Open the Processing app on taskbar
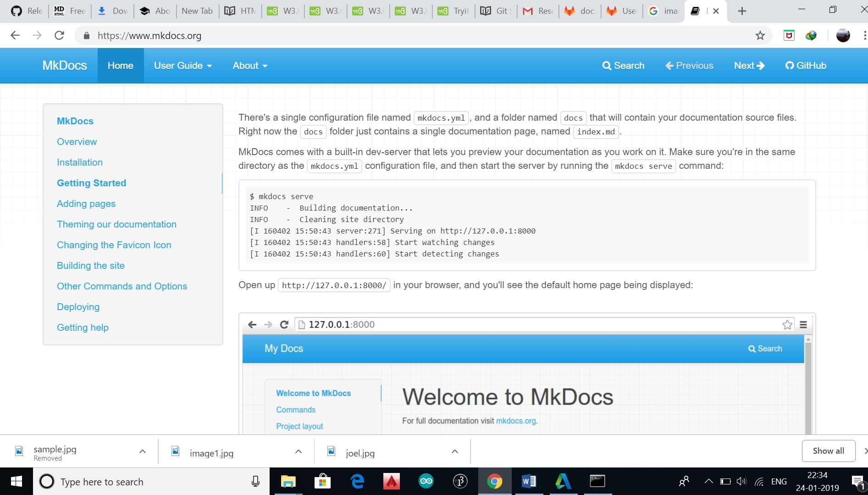The width and height of the screenshot is (868, 495). tap(460, 481)
